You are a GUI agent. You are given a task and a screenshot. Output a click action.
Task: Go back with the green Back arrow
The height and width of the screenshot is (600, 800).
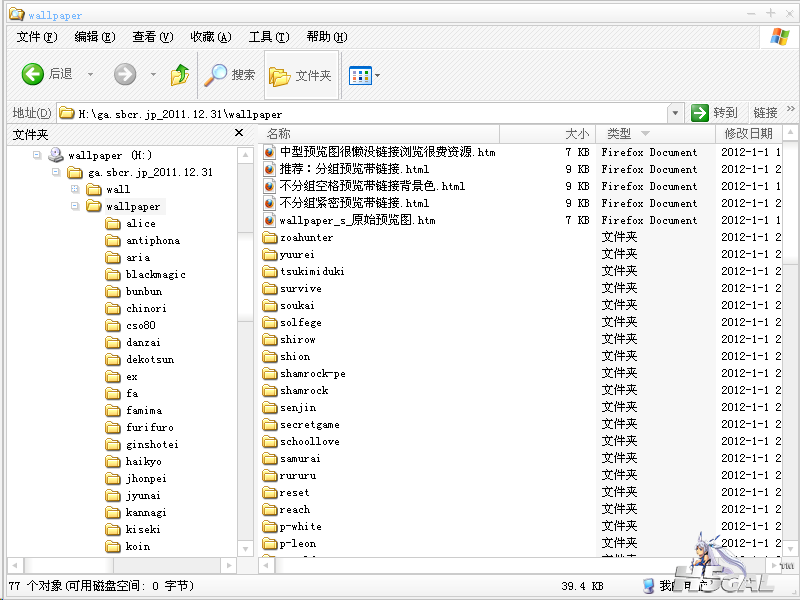[33, 74]
